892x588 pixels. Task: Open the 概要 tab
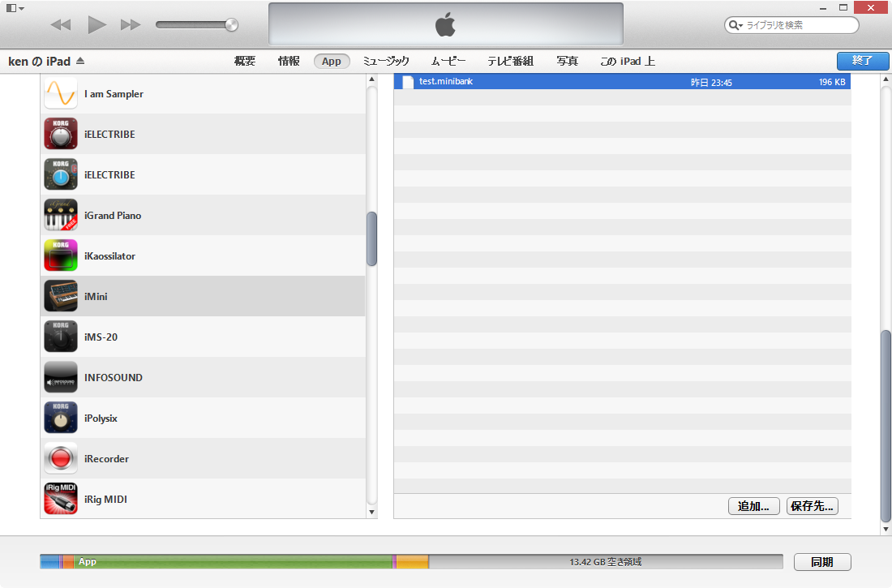tap(245, 61)
